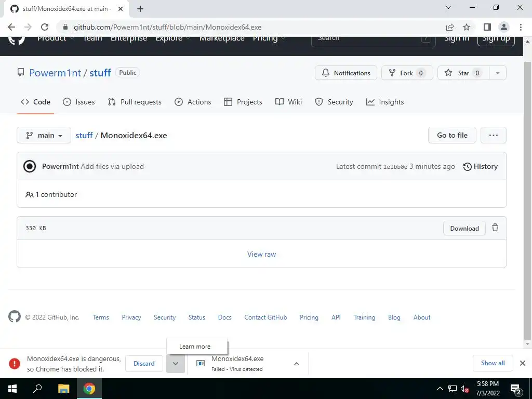Click the Download button
Viewport: 532px width, 399px height.
pyautogui.click(x=464, y=229)
